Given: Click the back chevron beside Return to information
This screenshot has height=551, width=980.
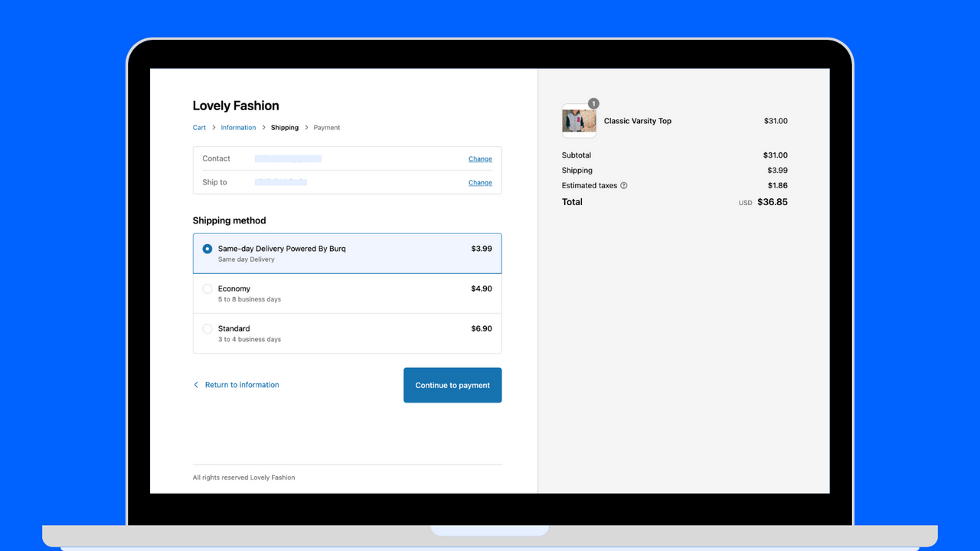Looking at the screenshot, I should [196, 385].
